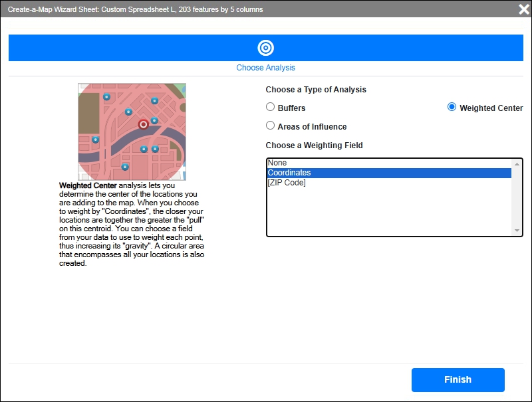Click the Choose a Weighting Field heading

point(314,146)
